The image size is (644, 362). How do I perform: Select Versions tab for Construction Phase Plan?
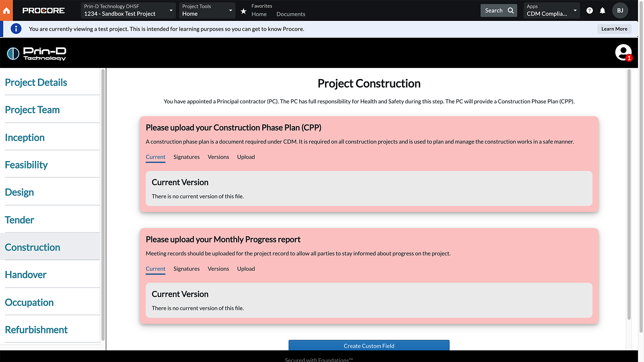(218, 157)
